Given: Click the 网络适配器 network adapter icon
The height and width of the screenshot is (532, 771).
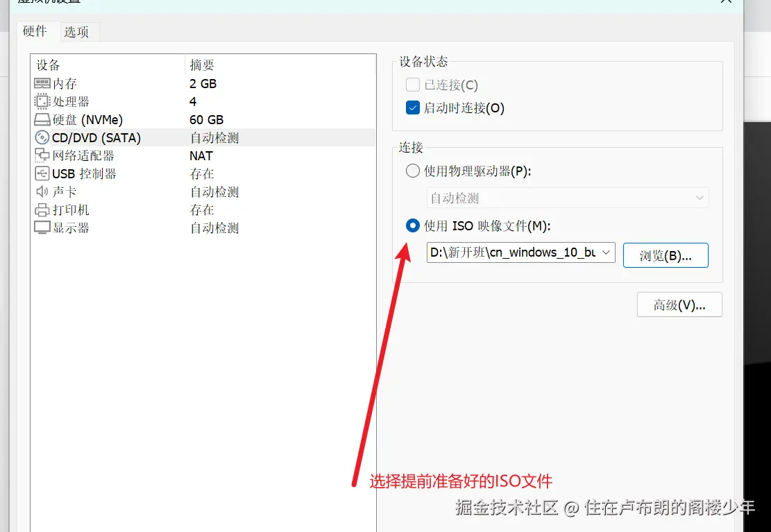Looking at the screenshot, I should [42, 155].
